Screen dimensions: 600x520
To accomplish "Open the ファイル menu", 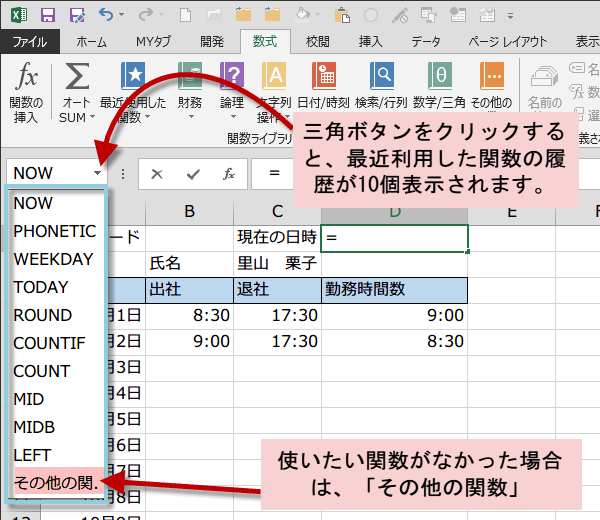I will click(x=29, y=41).
